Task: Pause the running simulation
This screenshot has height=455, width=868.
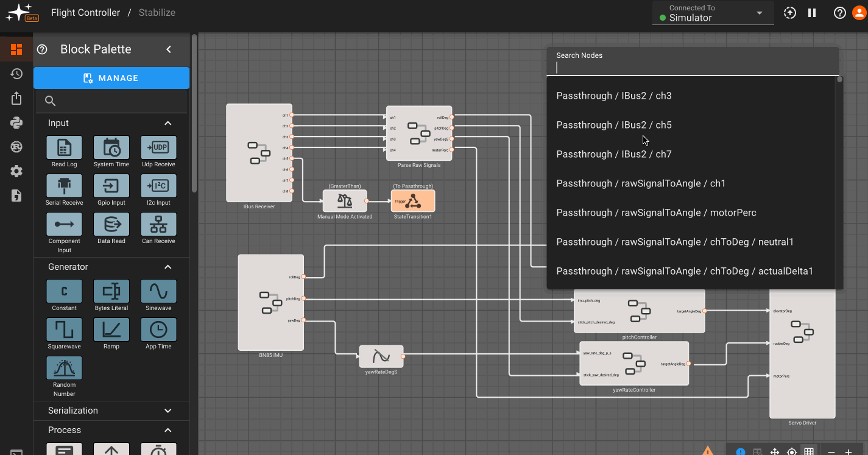Action: [x=812, y=13]
